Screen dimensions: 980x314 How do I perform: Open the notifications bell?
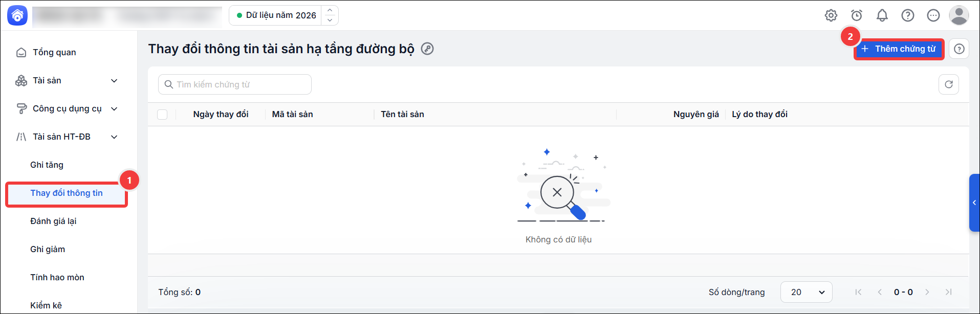(882, 15)
